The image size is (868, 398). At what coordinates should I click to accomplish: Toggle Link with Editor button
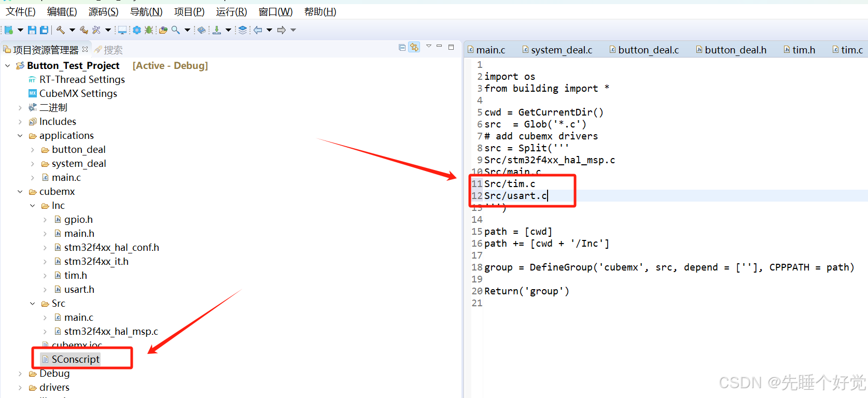(x=414, y=47)
